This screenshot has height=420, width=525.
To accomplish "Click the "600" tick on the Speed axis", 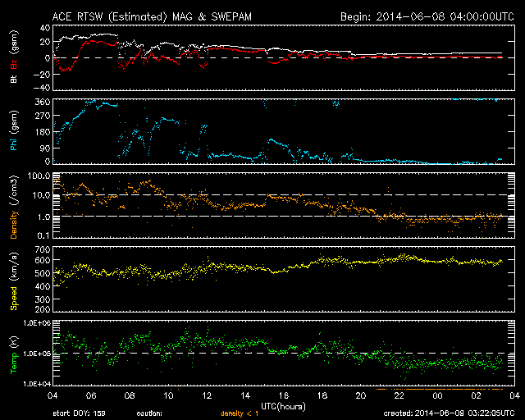I will pos(43,260).
